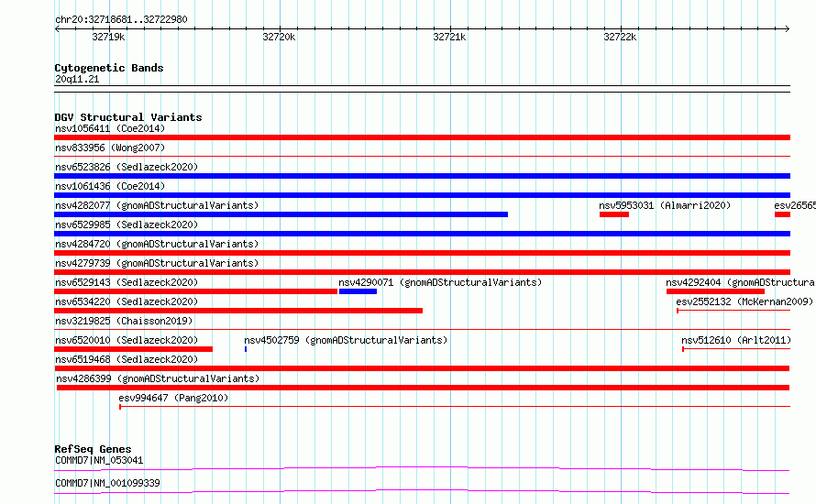Click the 32719k ruler tick label
816x504 pixels.
[108, 37]
